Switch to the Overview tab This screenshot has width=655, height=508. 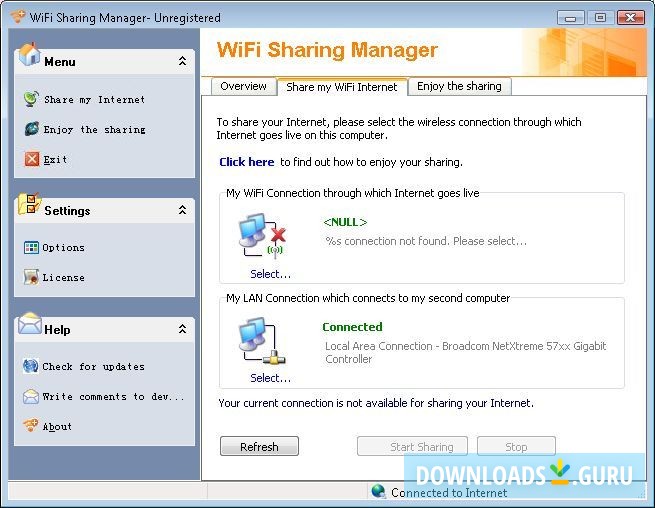click(x=243, y=86)
